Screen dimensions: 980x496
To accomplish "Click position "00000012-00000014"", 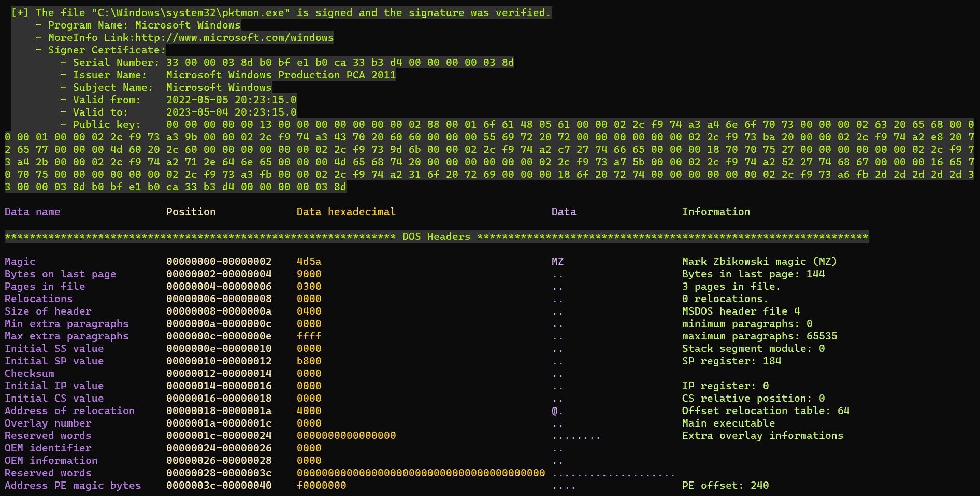I will point(219,374).
